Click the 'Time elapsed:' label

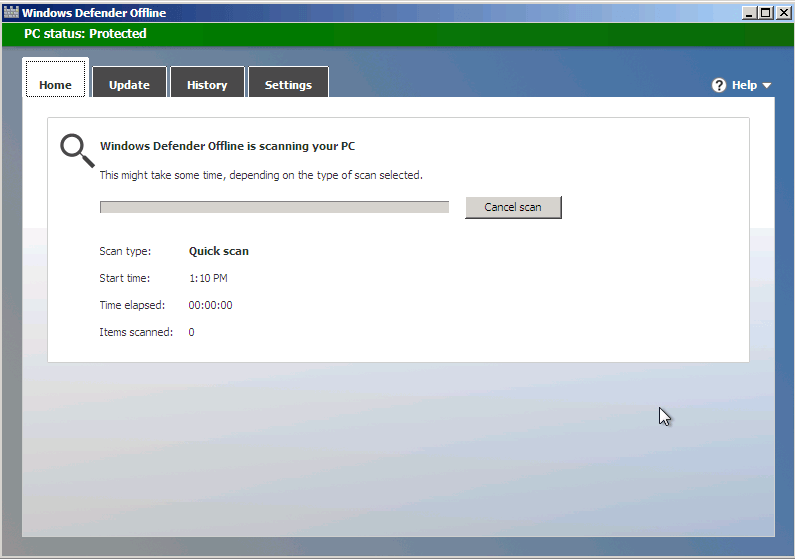click(x=132, y=305)
